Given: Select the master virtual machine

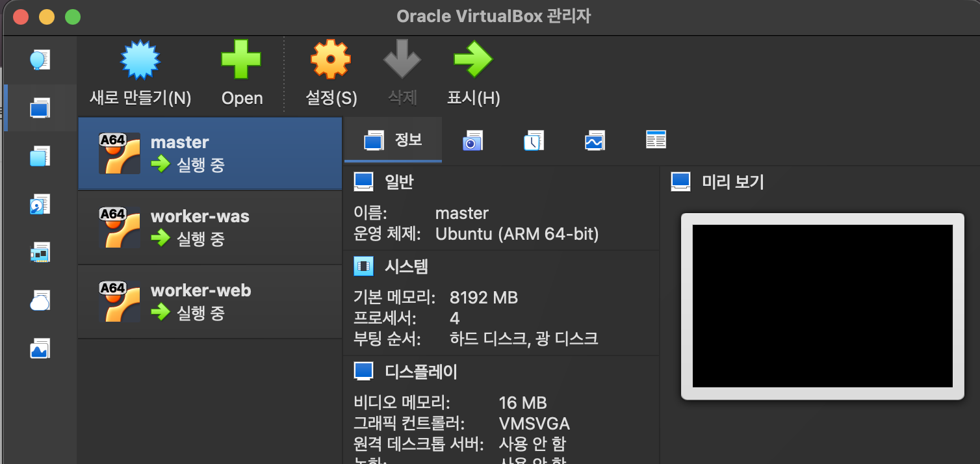Looking at the screenshot, I should coord(210,153).
